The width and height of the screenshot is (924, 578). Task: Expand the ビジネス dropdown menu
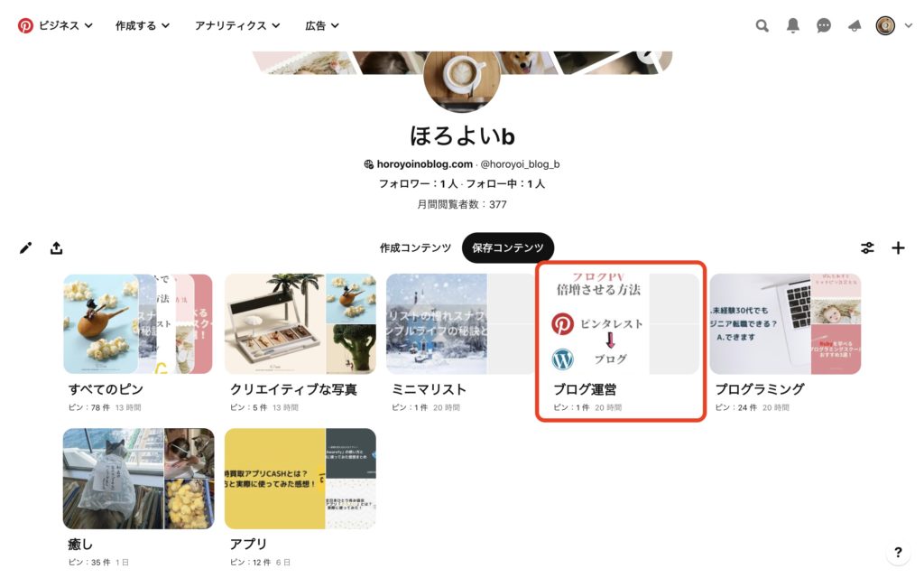(65, 25)
